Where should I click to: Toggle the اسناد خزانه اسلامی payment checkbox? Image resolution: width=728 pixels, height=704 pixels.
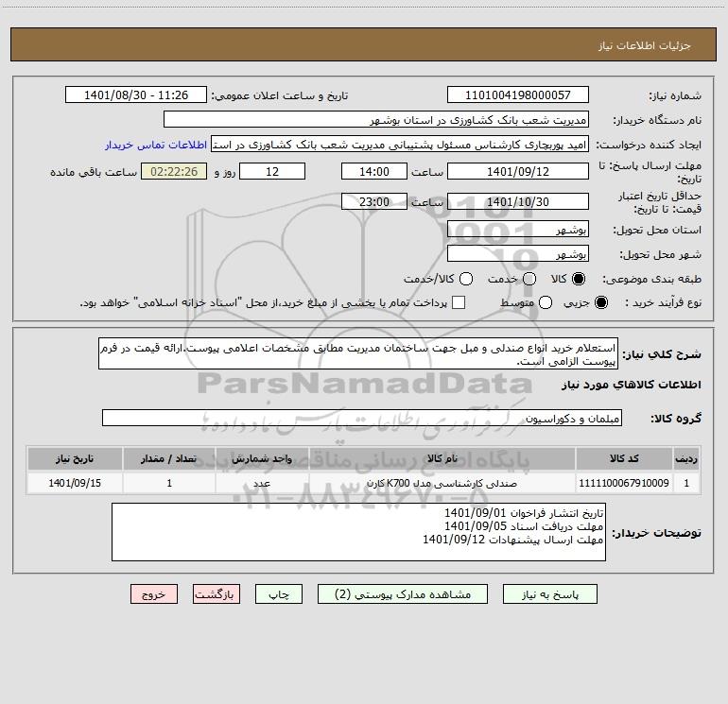(459, 302)
